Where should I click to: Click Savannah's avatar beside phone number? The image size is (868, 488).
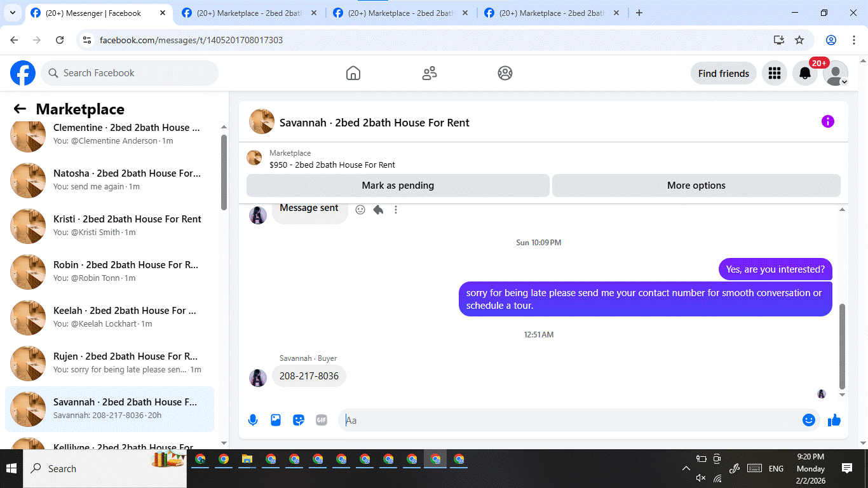pyautogui.click(x=258, y=377)
